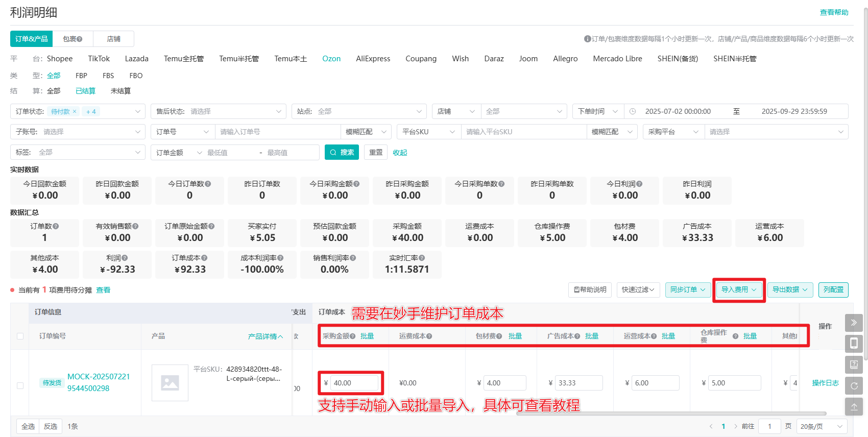Open the 采购平台 dropdown

[x=673, y=132]
